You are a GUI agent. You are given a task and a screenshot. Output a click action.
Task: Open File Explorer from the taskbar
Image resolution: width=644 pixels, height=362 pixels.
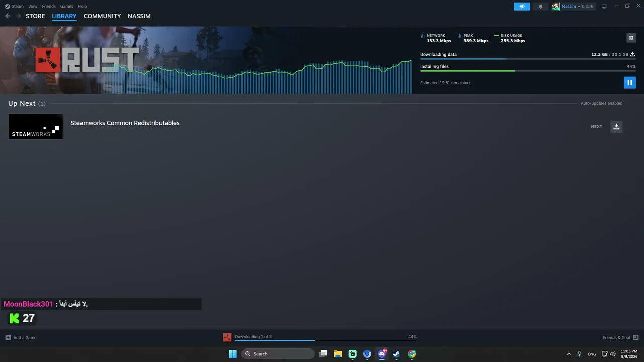(x=338, y=354)
